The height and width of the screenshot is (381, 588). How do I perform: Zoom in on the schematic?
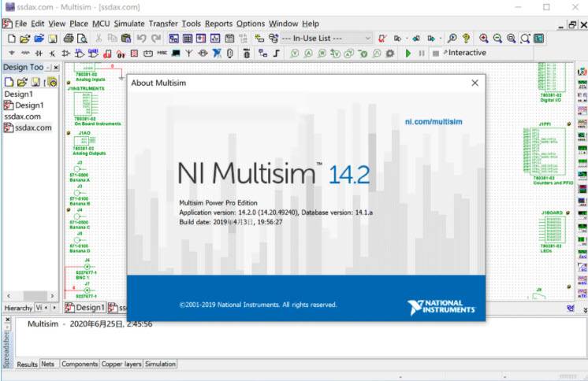pos(484,39)
